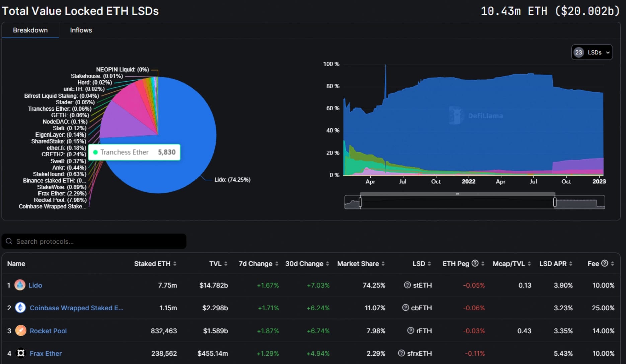Toggle the Lido entry in the pie legend
626x364 pixels.
click(x=232, y=180)
